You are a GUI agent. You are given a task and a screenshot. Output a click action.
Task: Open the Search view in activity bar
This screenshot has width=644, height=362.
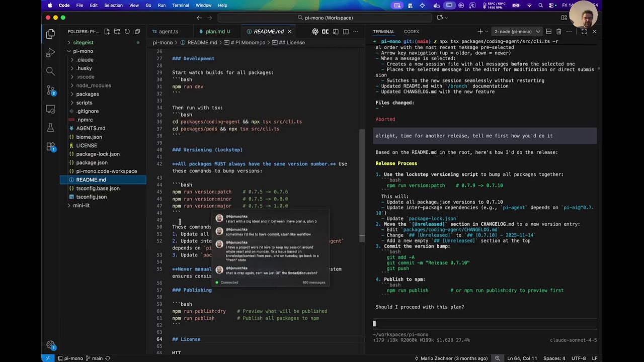click(50, 71)
